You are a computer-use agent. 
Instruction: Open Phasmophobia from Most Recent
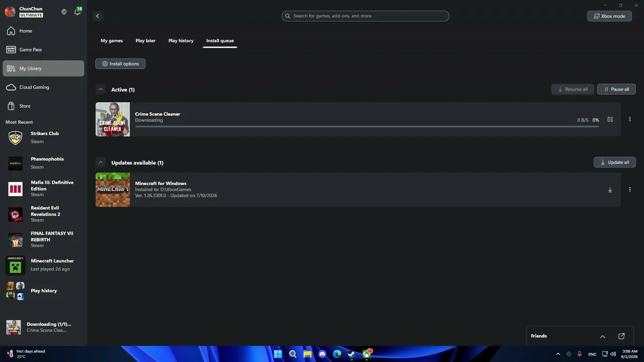coord(43,163)
